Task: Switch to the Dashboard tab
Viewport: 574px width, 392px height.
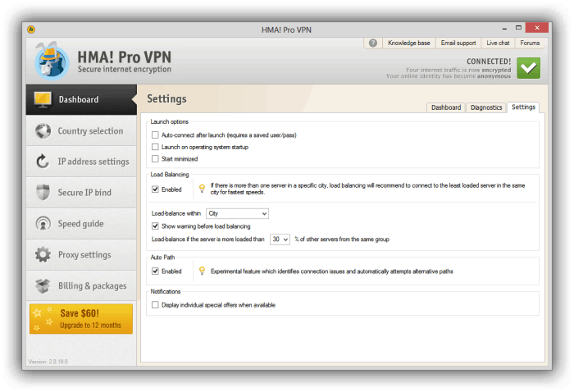Action: click(x=446, y=107)
